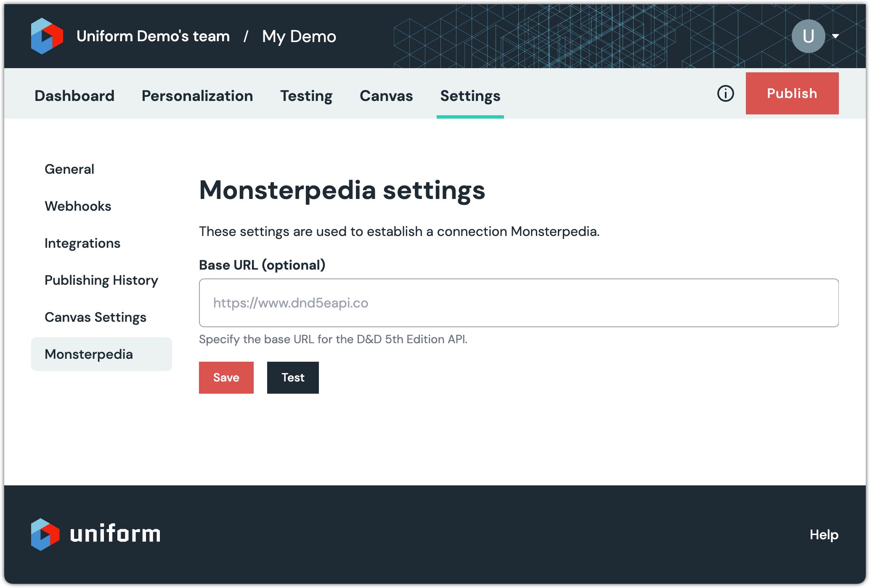Click the user avatar U icon
870x588 pixels.
tap(808, 36)
